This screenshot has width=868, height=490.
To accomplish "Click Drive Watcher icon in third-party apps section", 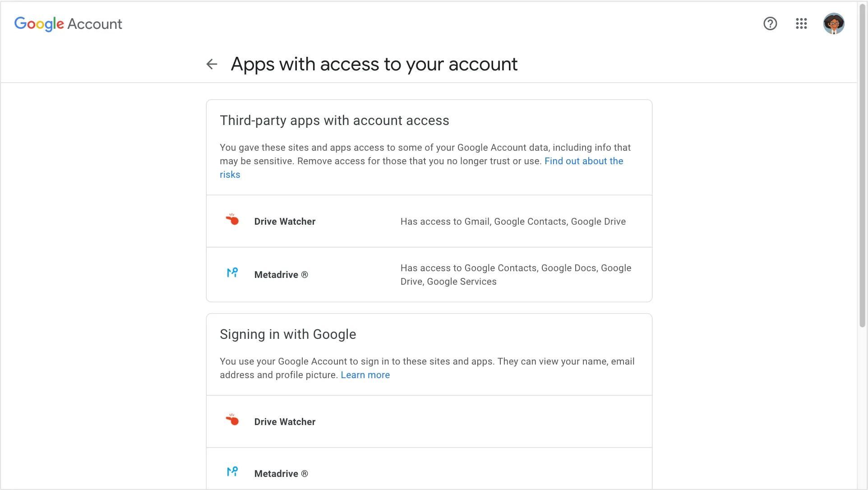I will pos(232,220).
